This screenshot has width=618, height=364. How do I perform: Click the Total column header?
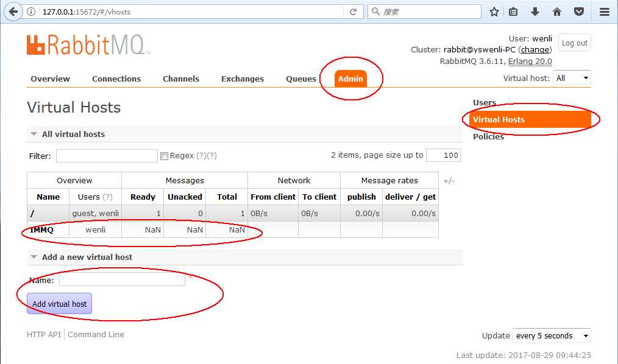point(227,197)
